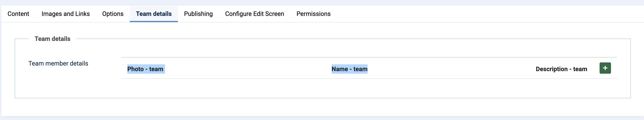The height and width of the screenshot is (120, 644).
Task: Switch to the Permissions tab
Action: [x=314, y=14]
